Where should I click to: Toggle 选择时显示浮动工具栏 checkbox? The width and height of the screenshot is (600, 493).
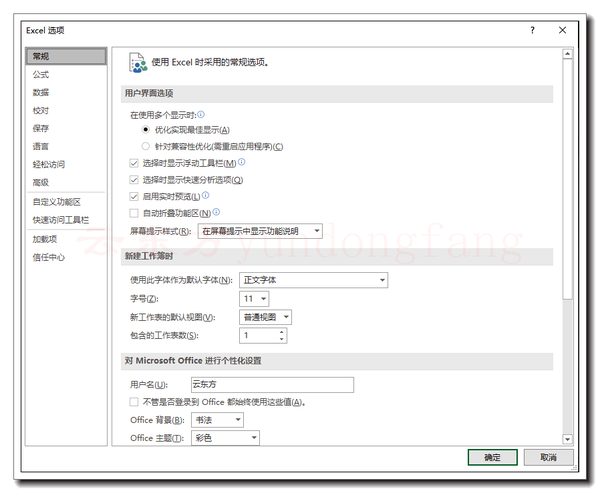(134, 163)
